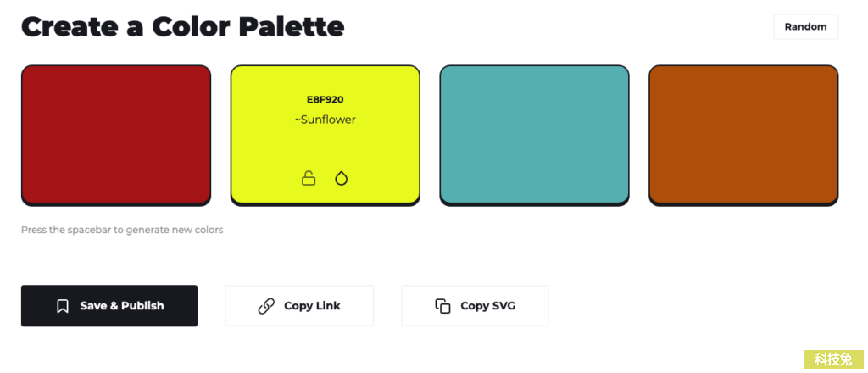868x373 pixels.
Task: Click the bookmark icon in Save & Publish
Action: click(63, 306)
